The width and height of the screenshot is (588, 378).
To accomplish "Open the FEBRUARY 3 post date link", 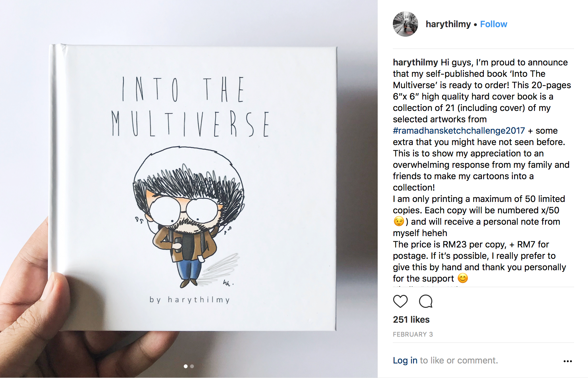I will pos(413,334).
